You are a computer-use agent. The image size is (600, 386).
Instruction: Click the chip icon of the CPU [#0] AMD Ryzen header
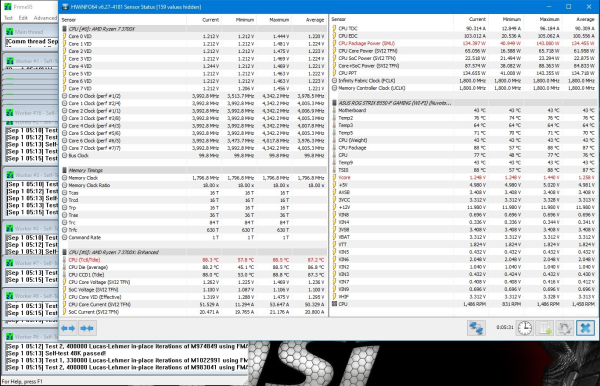pos(64,29)
